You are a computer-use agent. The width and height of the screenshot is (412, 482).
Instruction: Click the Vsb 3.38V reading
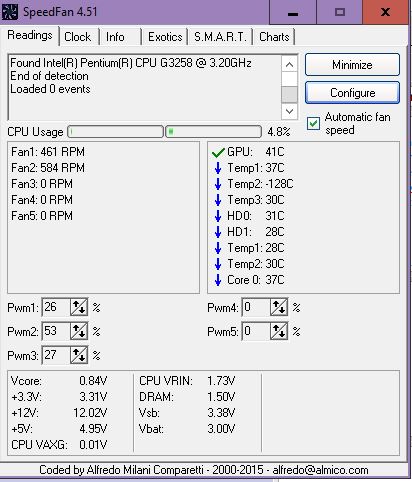point(187,413)
